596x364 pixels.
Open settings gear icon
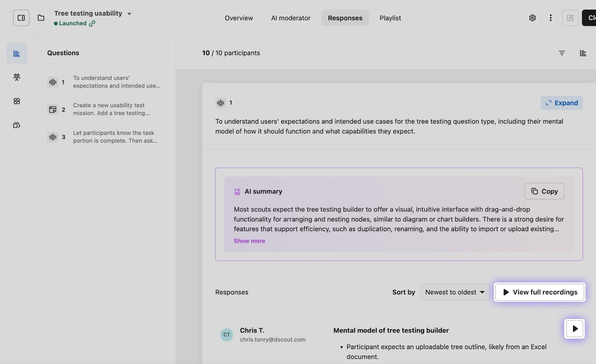tap(532, 18)
